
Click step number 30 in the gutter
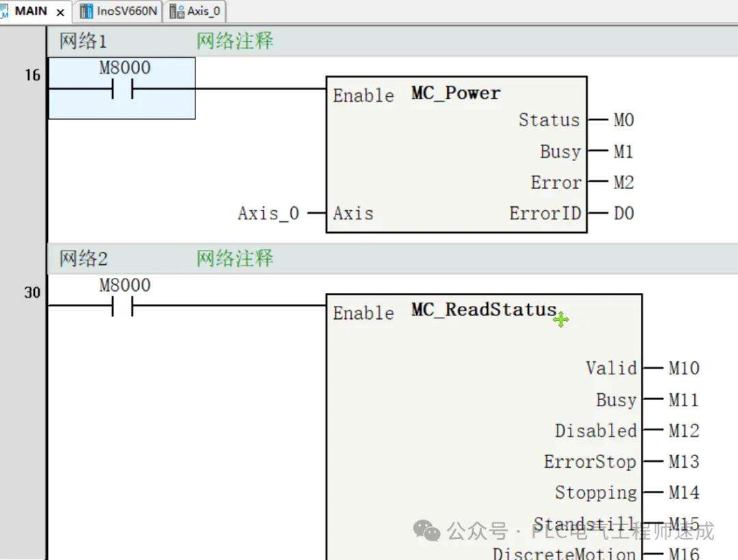[x=33, y=292]
